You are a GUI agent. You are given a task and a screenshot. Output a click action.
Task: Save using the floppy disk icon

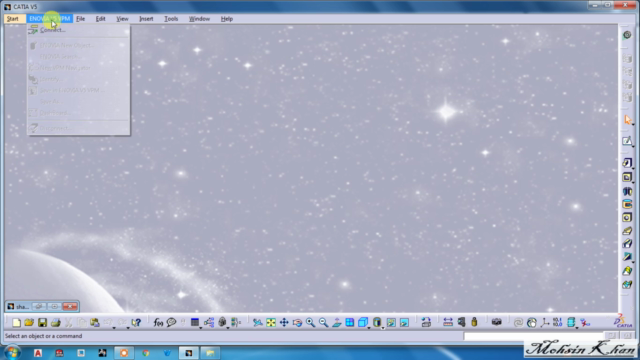(42, 322)
